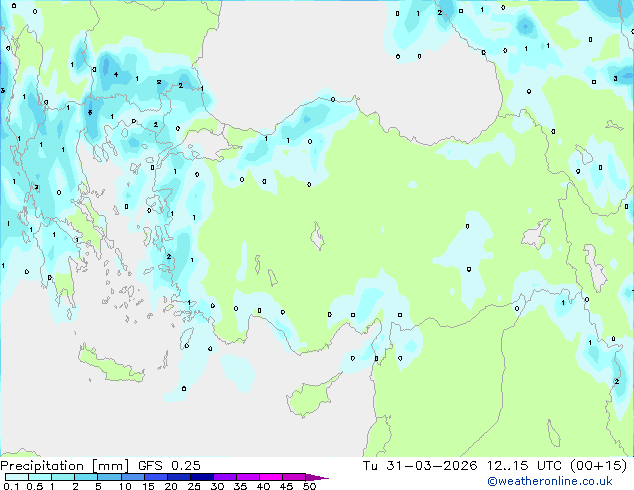Click the legend label "45"

coord(286,486)
